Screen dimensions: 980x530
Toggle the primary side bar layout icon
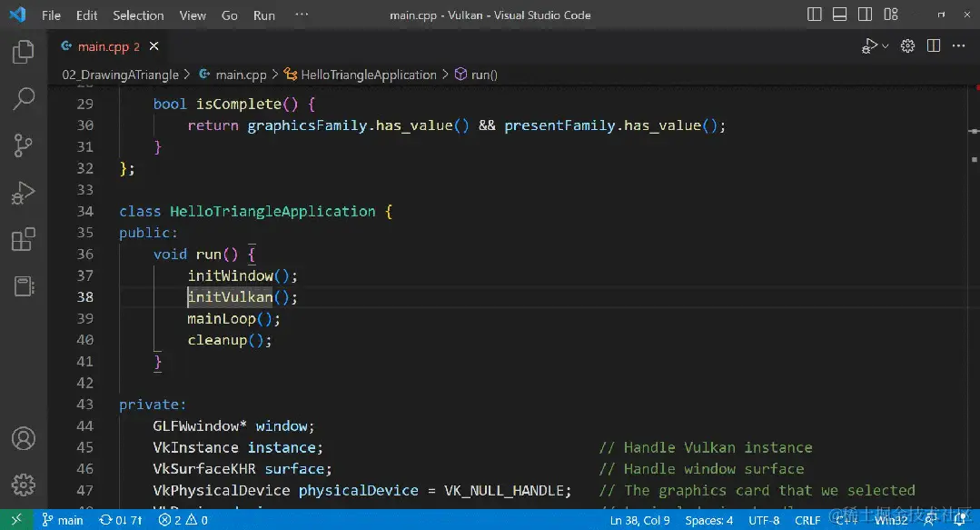point(814,15)
